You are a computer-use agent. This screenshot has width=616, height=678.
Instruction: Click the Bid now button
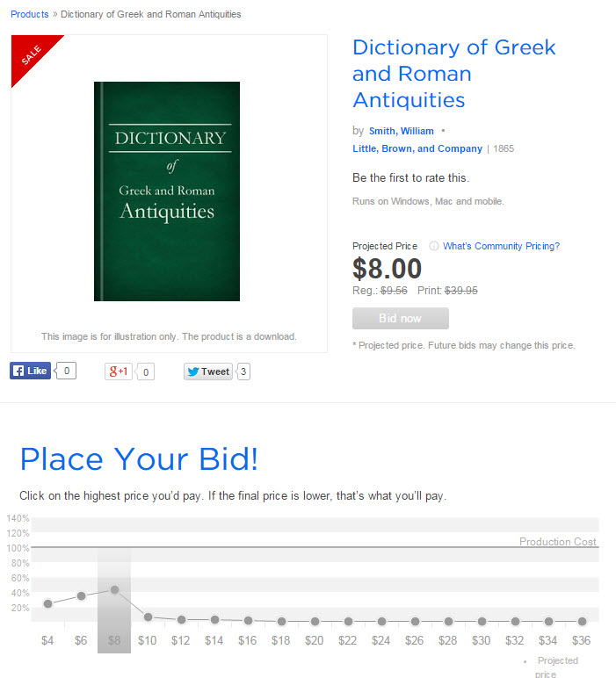(401, 318)
